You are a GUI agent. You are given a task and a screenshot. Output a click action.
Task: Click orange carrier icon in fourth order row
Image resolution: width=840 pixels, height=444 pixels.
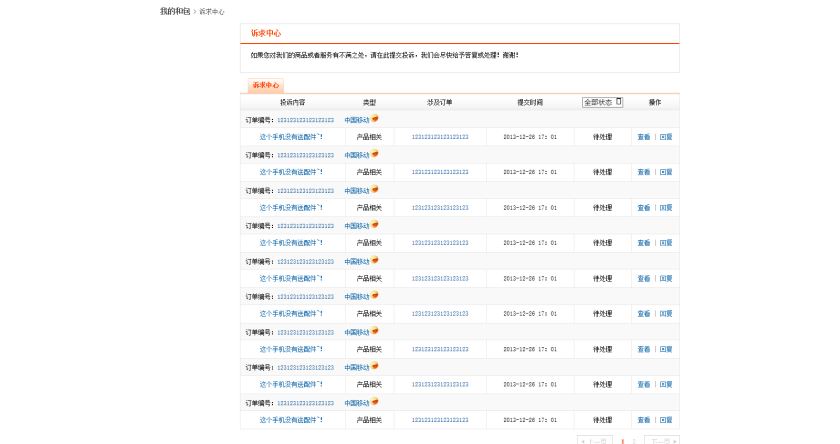(375, 224)
